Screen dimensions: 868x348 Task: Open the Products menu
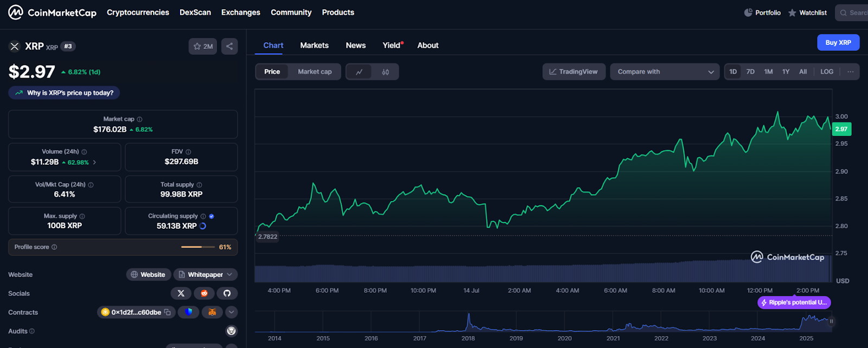coord(338,12)
